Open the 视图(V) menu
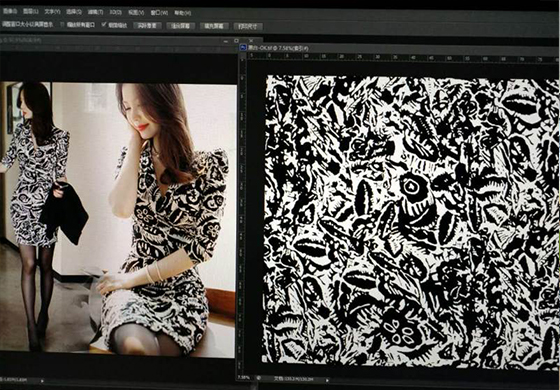Viewport: 560px width, 390px height. click(136, 12)
